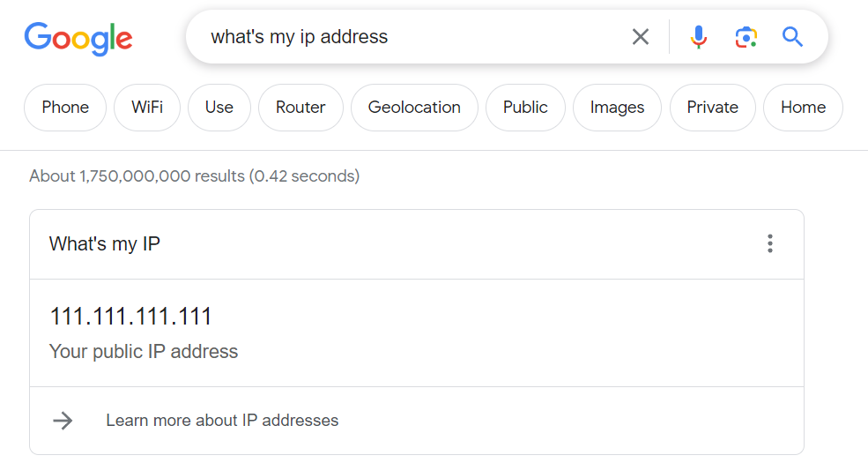Open the three-dot menu on IP card

point(770,244)
